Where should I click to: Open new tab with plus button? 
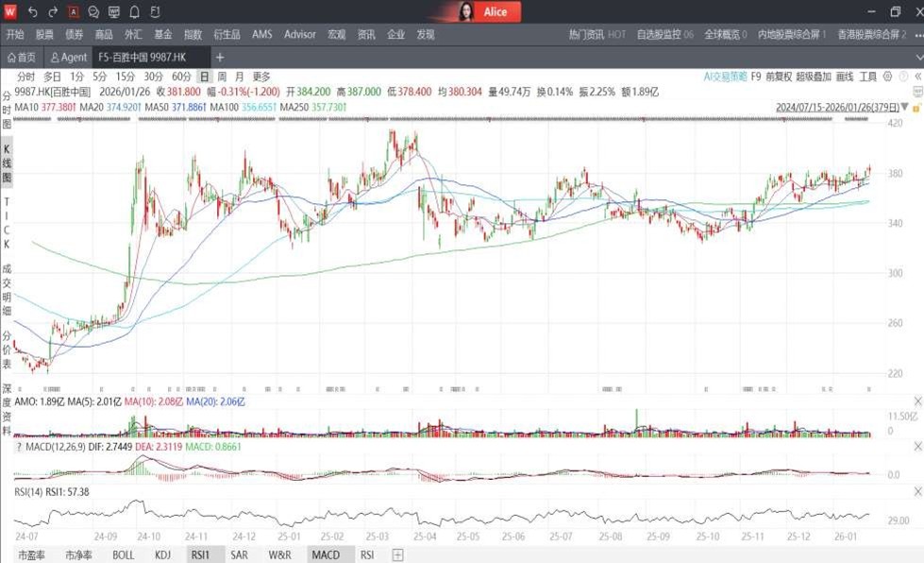(x=220, y=58)
